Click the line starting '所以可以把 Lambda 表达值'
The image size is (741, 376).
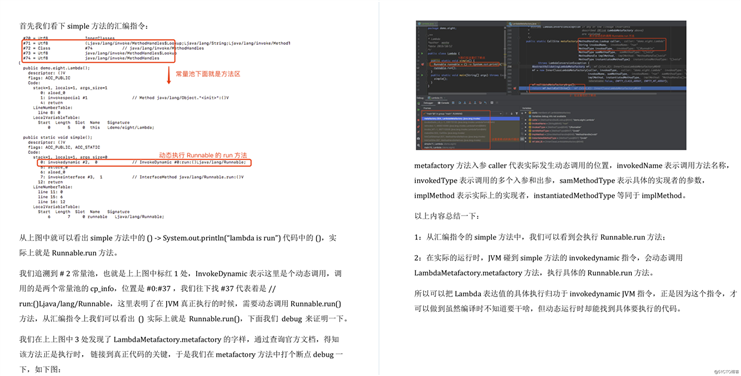coord(575,294)
